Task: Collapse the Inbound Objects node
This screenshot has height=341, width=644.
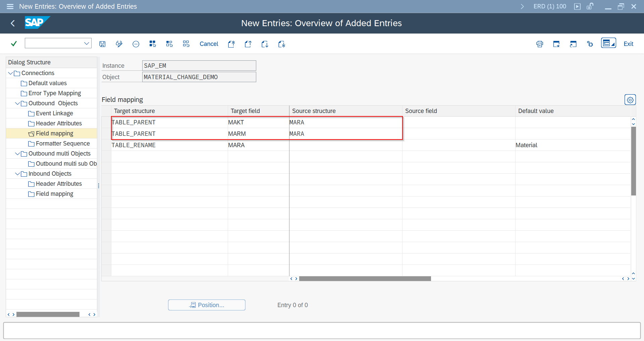Action: pyautogui.click(x=17, y=174)
